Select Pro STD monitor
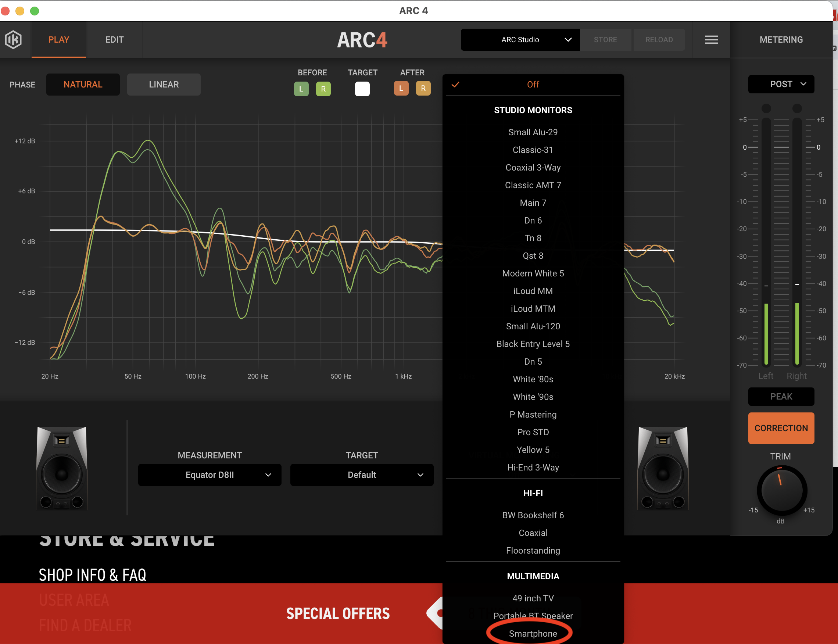838x644 pixels. (533, 432)
